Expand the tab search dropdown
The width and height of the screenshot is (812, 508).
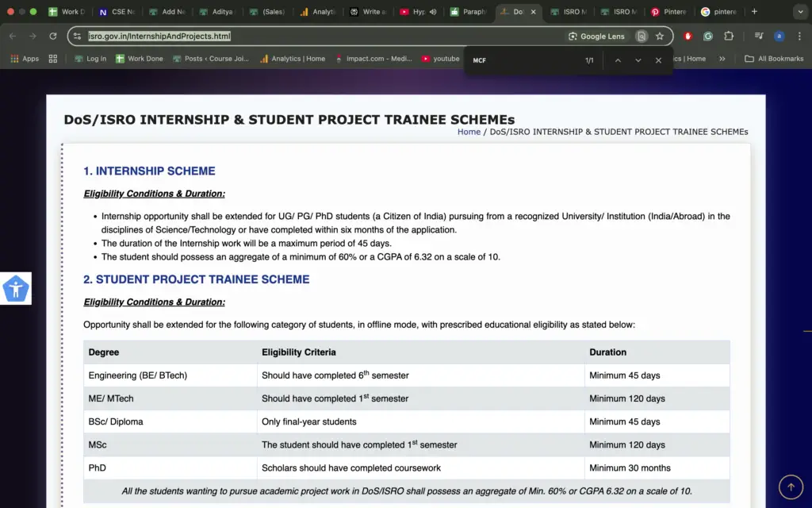click(800, 11)
